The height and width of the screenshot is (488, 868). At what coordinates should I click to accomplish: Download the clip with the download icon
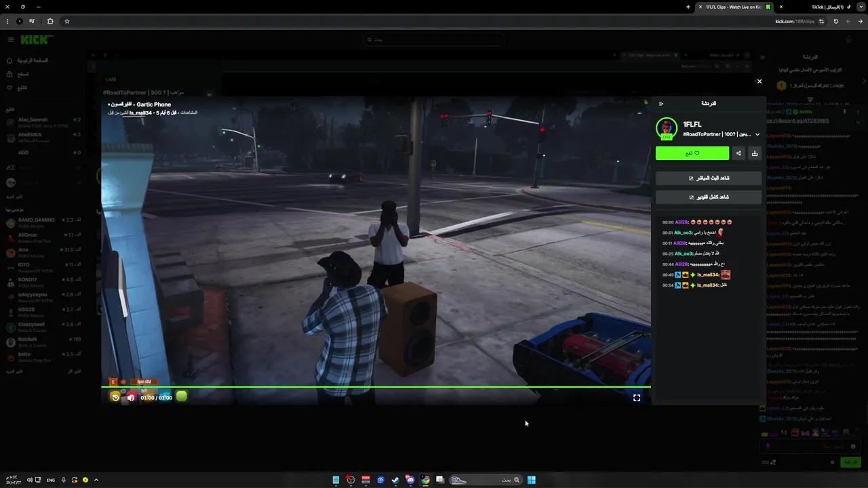tap(755, 153)
